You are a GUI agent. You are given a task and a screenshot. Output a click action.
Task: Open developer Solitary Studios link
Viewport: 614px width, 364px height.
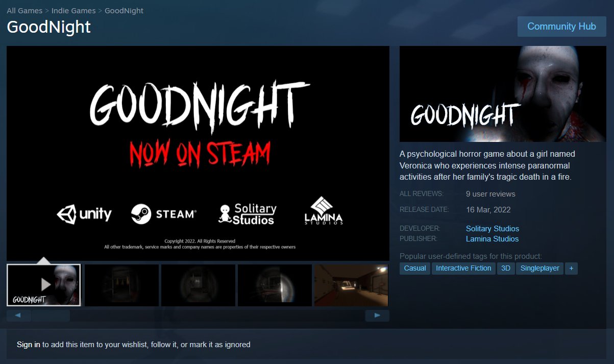point(493,229)
